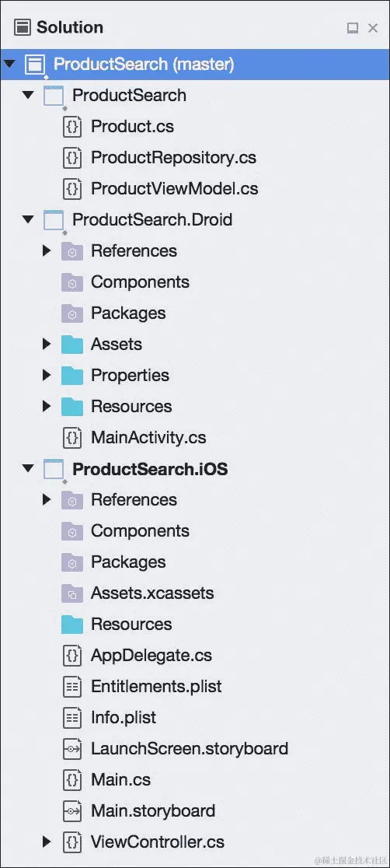Expand References under ProductSearch.iOS
The image size is (390, 868).
(47, 500)
